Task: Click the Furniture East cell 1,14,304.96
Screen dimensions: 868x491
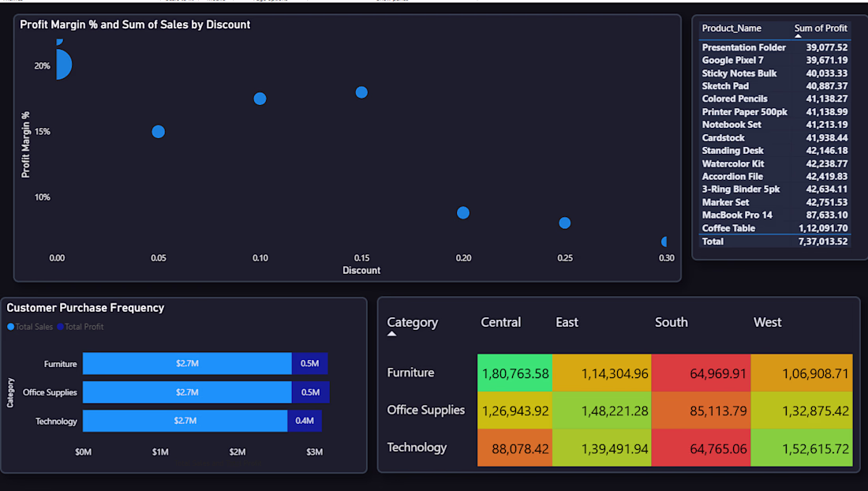Action: click(602, 373)
